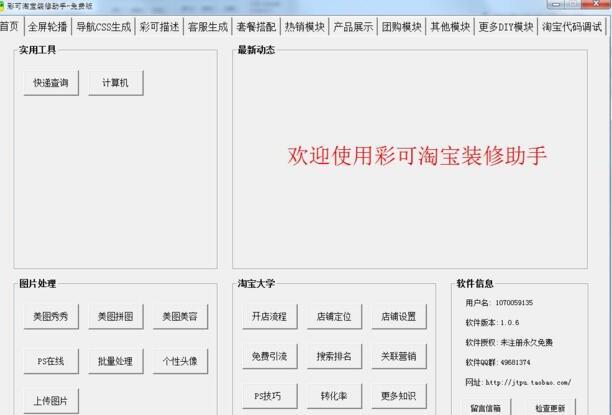
Task: Open the 首页 tab
Action: coord(10,27)
